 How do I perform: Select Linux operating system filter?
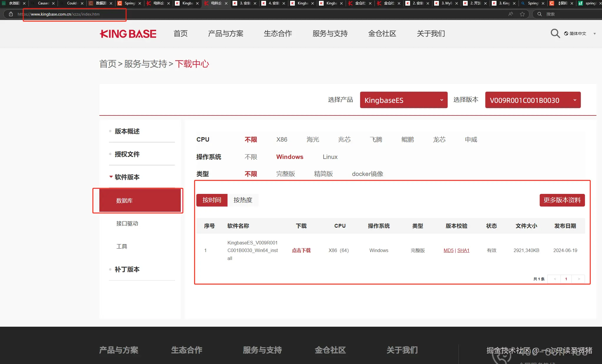coord(330,157)
